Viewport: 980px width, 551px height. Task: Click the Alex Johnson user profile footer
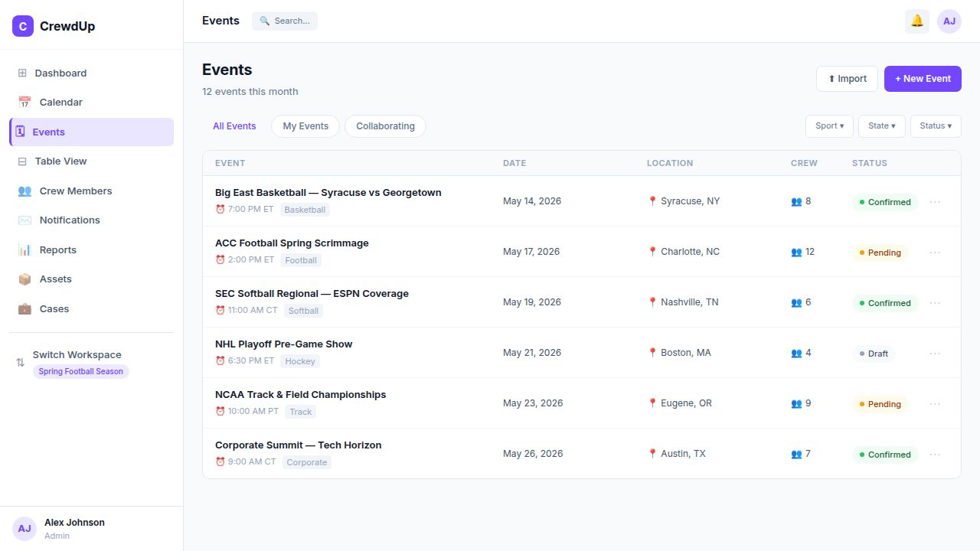click(92, 529)
